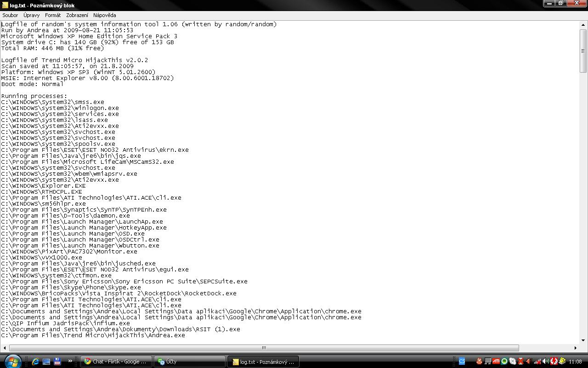Click the horizontal scrollbar right arrow
Viewport: 588px width, 368px height.
tap(575, 348)
